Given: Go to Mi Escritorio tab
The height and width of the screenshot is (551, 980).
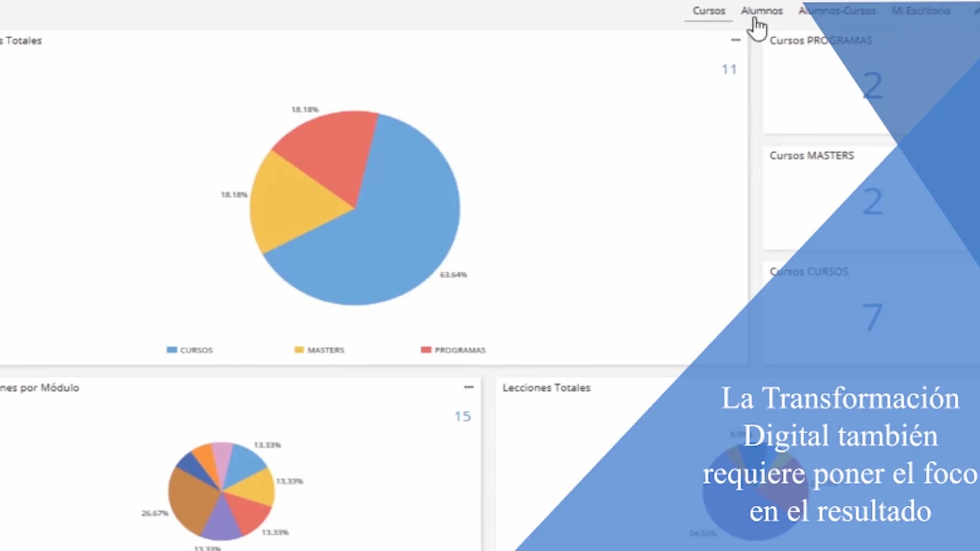Looking at the screenshot, I should point(921,11).
